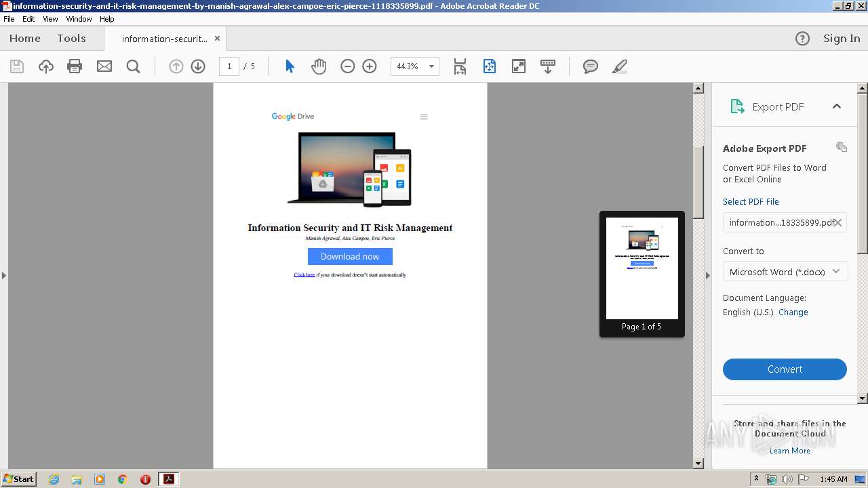The width and height of the screenshot is (868, 488).
Task: Click the selected file name information...18335899.pdf
Action: [781, 222]
